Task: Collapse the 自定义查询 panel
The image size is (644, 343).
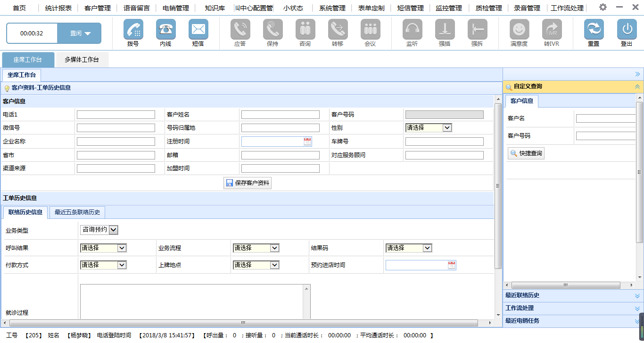Action: coord(637,87)
